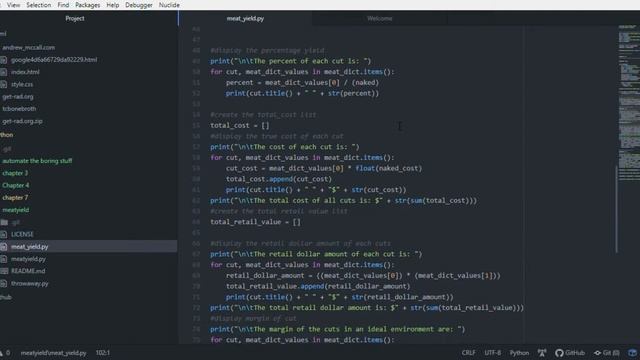This screenshot has height=360, width=640.
Task: Click the file icon beside LICENSE
Action: click(x=4, y=234)
